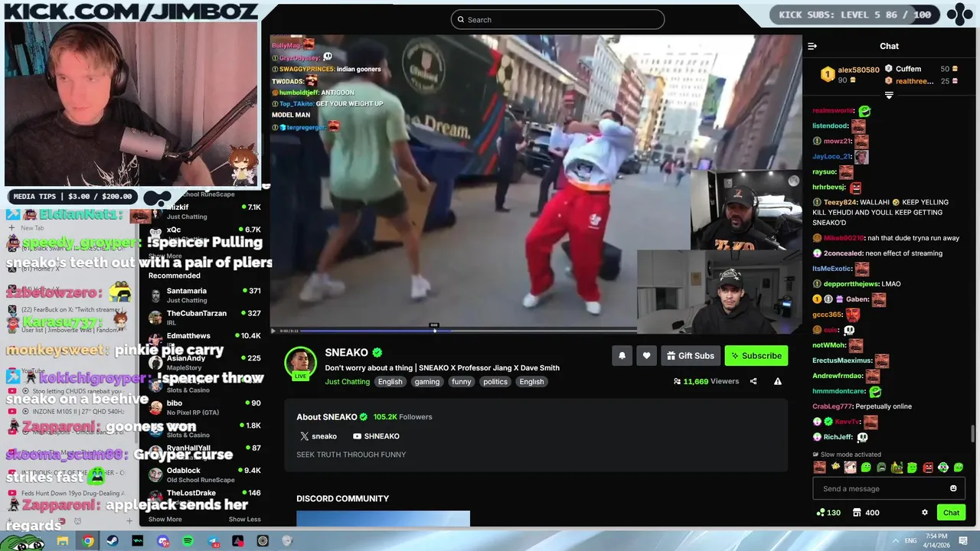Screen dimensions: 980x551
Task: Open Discord from the taskbar
Action: tap(162, 541)
